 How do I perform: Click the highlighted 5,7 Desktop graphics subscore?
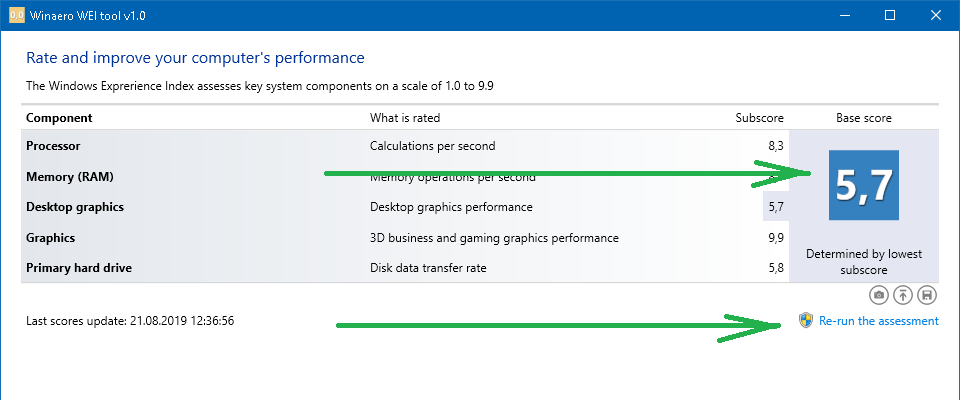click(776, 207)
